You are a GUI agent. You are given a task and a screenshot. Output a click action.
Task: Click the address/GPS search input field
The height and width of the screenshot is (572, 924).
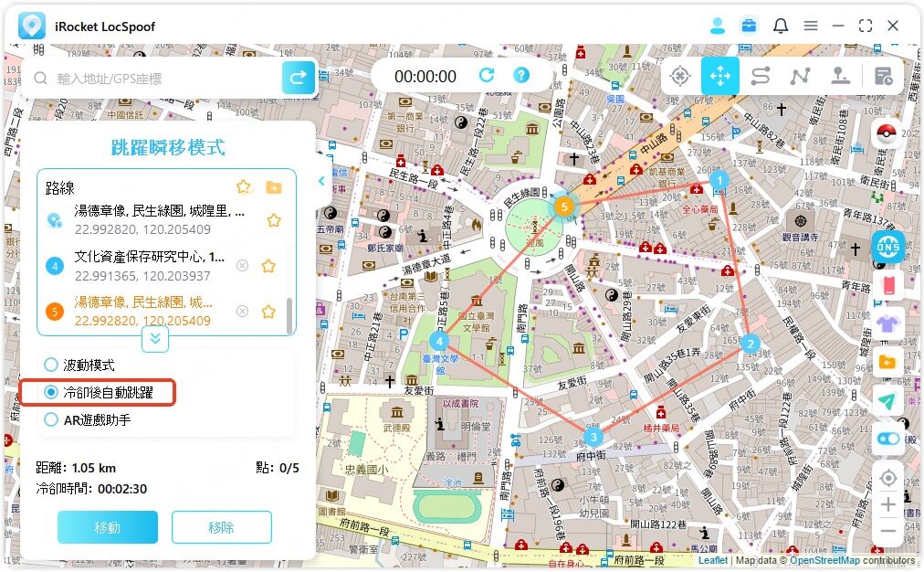click(159, 79)
